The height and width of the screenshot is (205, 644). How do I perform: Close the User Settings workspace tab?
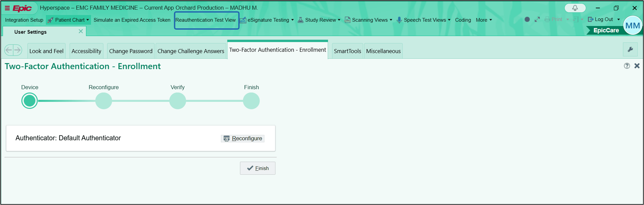click(81, 31)
